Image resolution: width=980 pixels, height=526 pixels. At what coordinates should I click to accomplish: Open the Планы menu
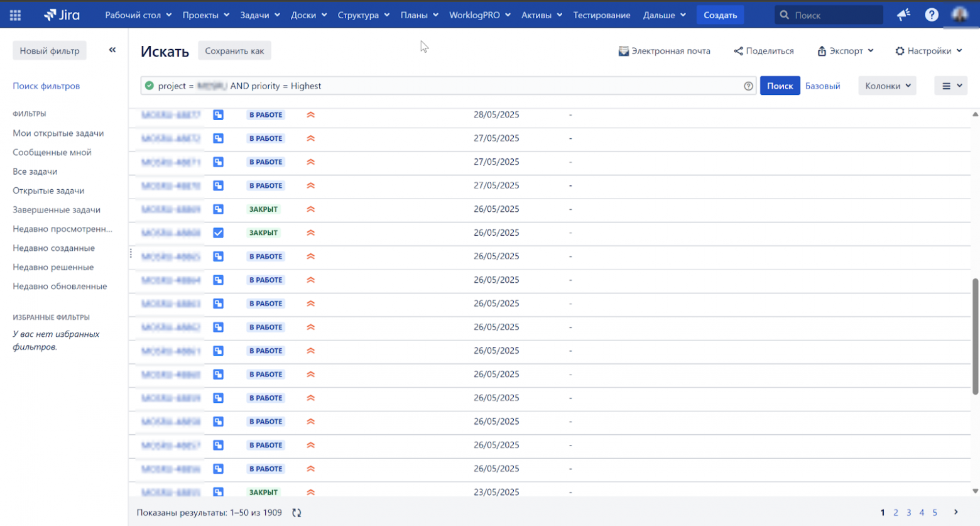[416, 15]
